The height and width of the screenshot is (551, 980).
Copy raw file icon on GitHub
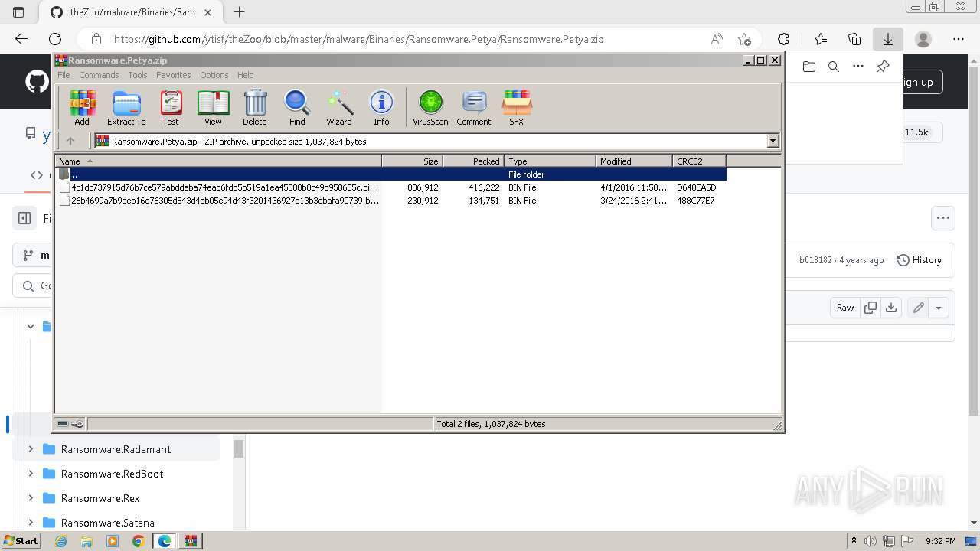(871, 308)
